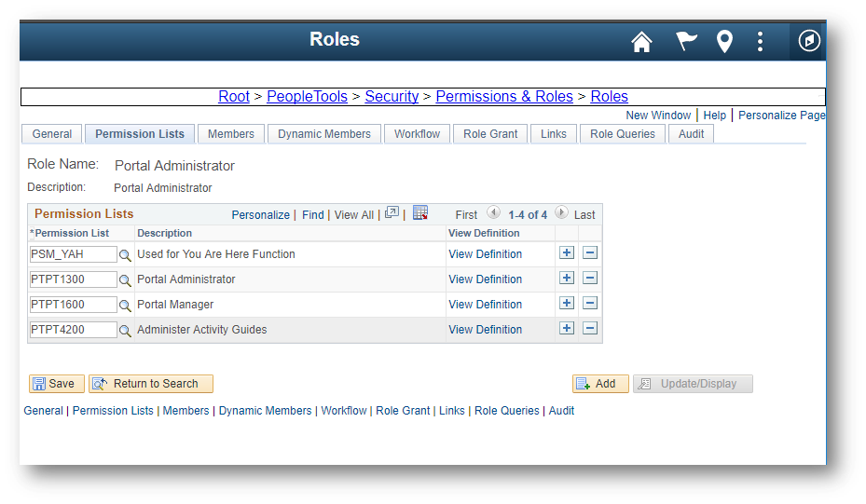View Definition for Portal Administrator row
Viewport: 866px width, 504px height.
(485, 279)
